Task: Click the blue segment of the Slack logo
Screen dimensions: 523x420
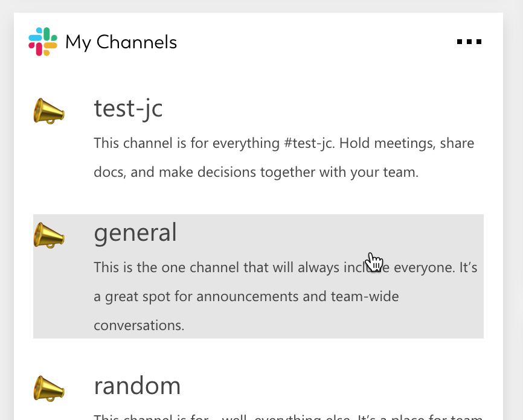Action: 35,37
